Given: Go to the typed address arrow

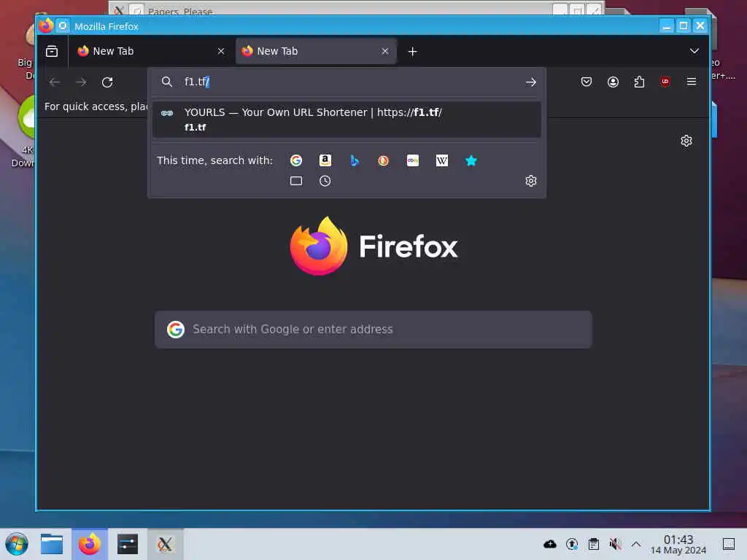Looking at the screenshot, I should (x=531, y=82).
